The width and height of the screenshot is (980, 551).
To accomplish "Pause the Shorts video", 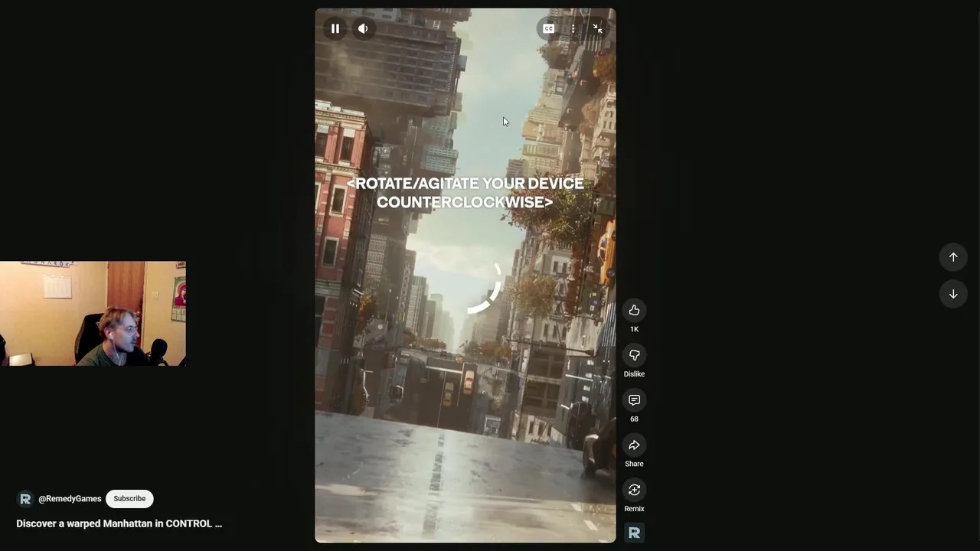I will pos(335,29).
